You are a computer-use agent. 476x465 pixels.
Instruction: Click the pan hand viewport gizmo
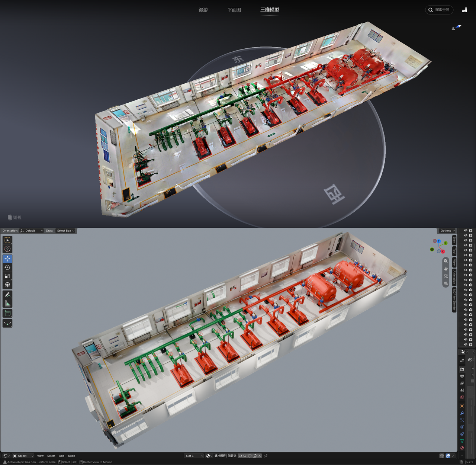[x=446, y=269]
